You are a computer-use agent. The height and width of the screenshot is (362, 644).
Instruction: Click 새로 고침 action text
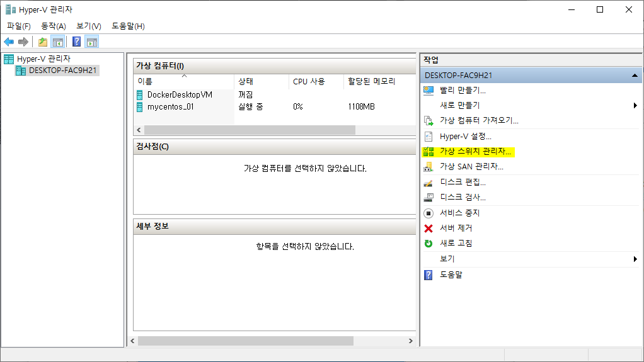[456, 244]
